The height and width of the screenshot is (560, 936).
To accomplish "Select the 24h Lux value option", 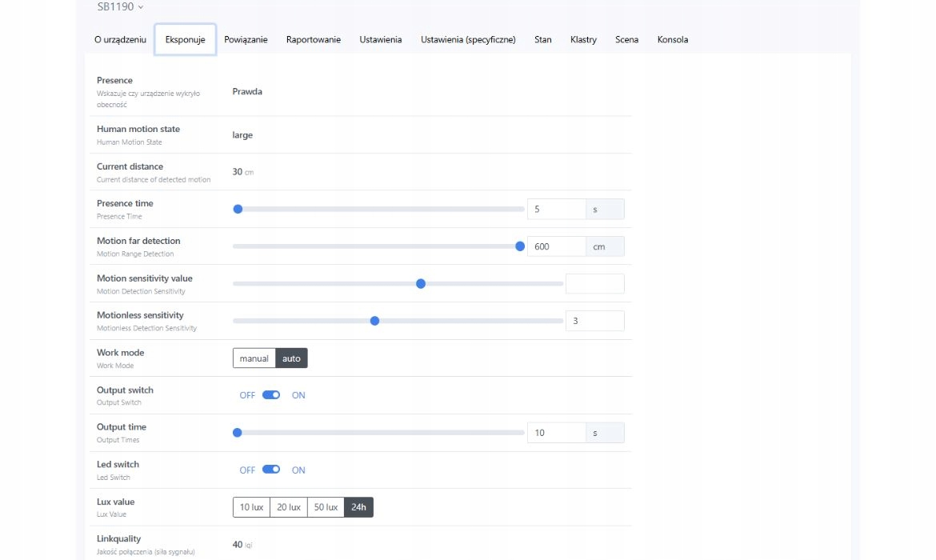I will click(x=358, y=507).
